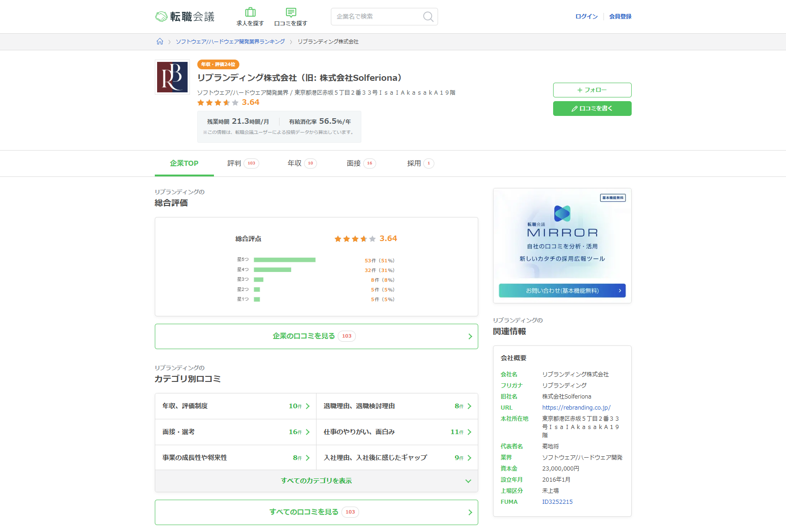Click the リブランディング company logo

coord(172,77)
